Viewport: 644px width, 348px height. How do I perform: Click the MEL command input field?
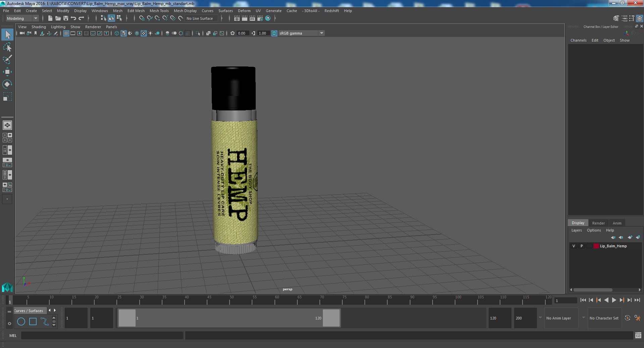(102, 335)
